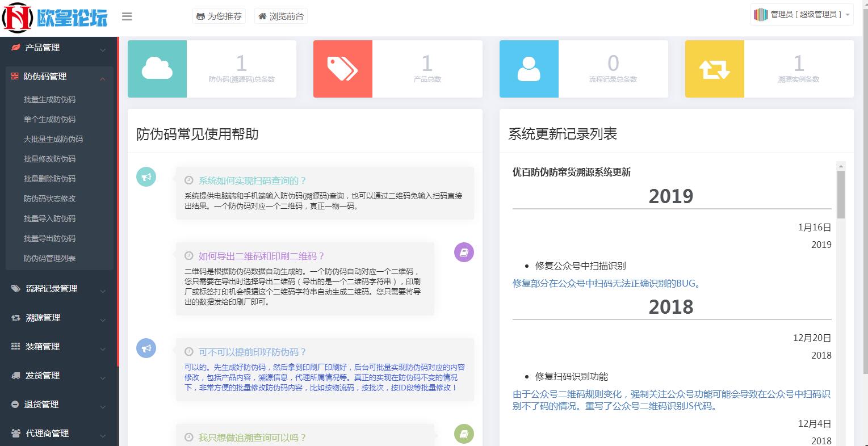Select 防伪码管理列表 in the sidebar
This screenshot has width=868, height=446.
click(49, 258)
